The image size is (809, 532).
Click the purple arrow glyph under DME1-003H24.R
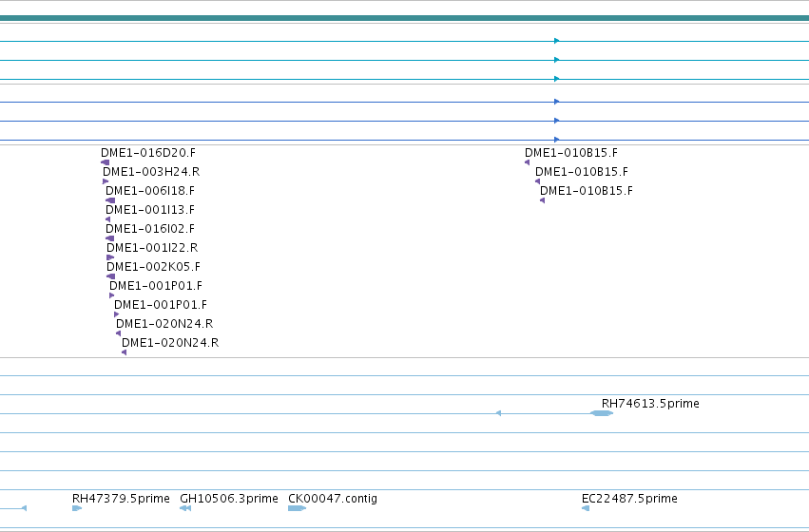pos(106,181)
